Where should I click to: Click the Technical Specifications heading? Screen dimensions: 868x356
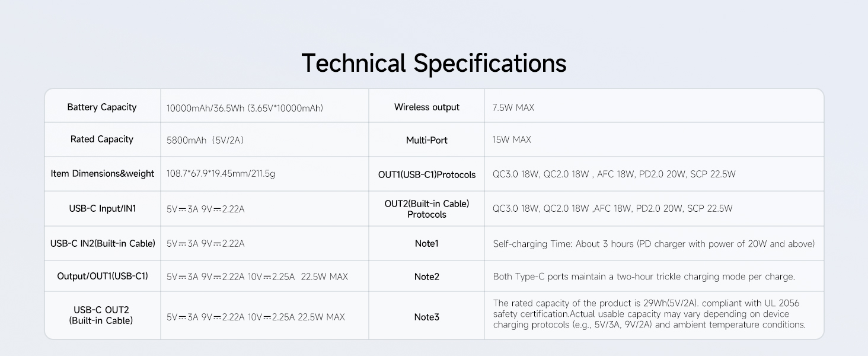tap(433, 63)
